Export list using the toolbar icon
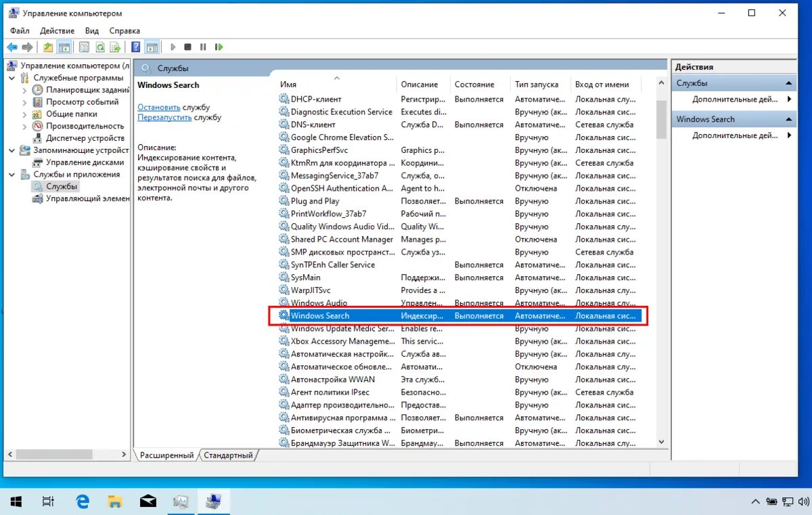Viewport: 812px width, 515px height. click(x=116, y=47)
